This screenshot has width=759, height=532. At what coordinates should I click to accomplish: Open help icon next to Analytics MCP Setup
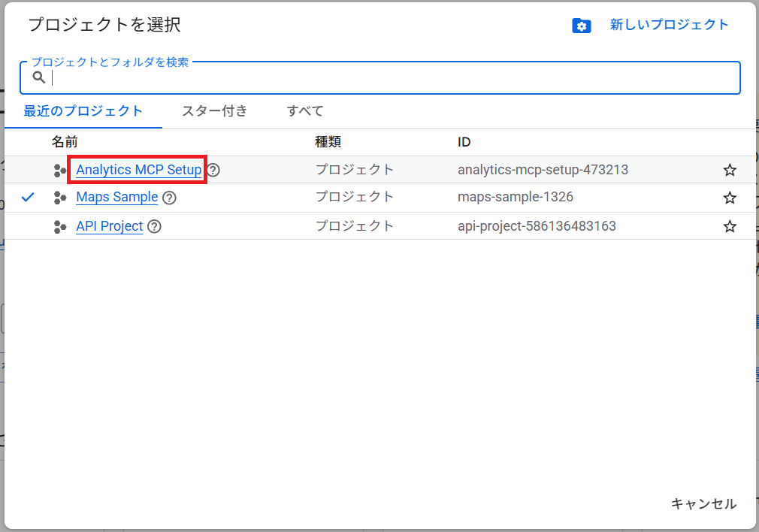(213, 170)
